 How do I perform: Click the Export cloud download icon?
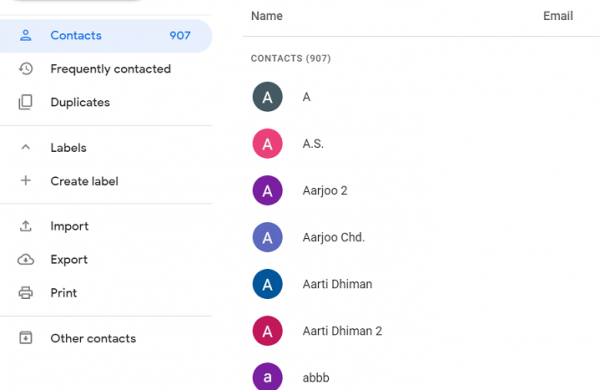(x=26, y=259)
